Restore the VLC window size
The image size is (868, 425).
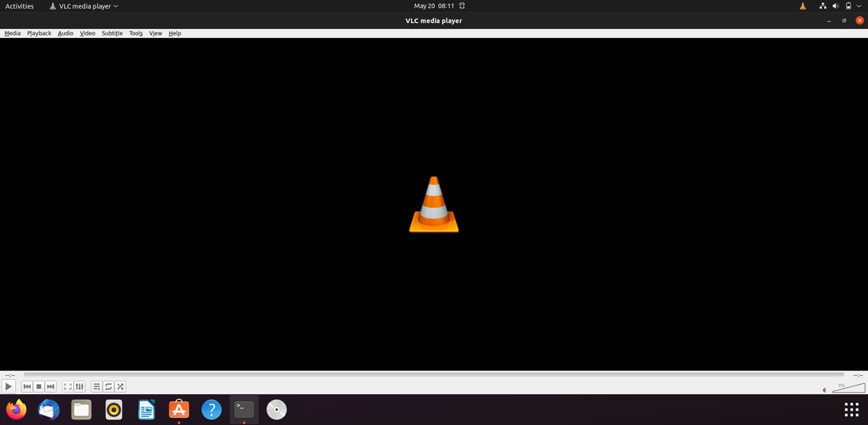844,21
